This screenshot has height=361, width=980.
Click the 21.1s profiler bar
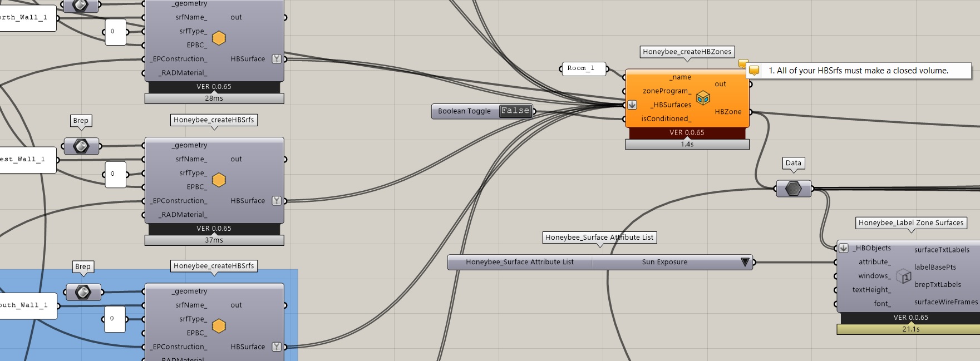click(x=908, y=329)
